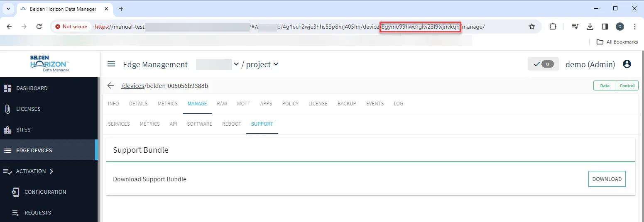The height and width of the screenshot is (222, 644).
Task: Open the SERVICES sub-tab
Action: [x=119, y=124]
